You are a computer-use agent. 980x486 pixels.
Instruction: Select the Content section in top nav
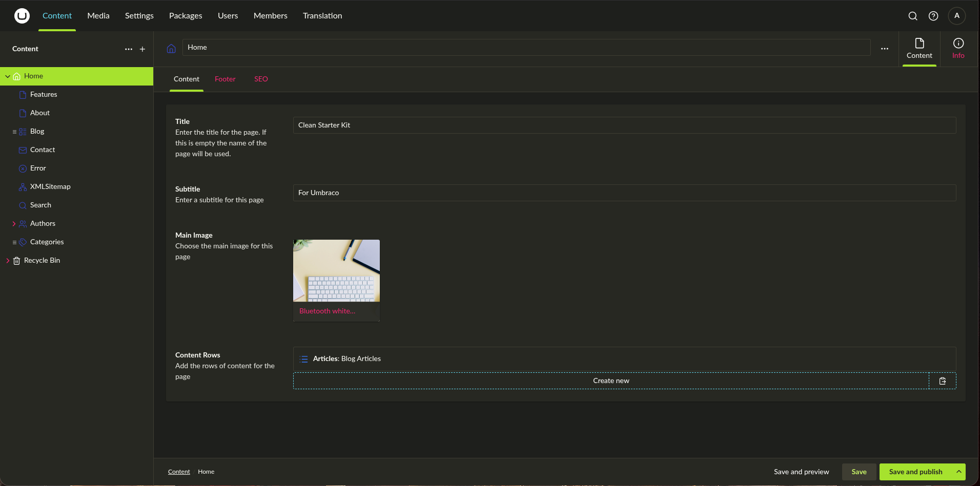point(57,16)
